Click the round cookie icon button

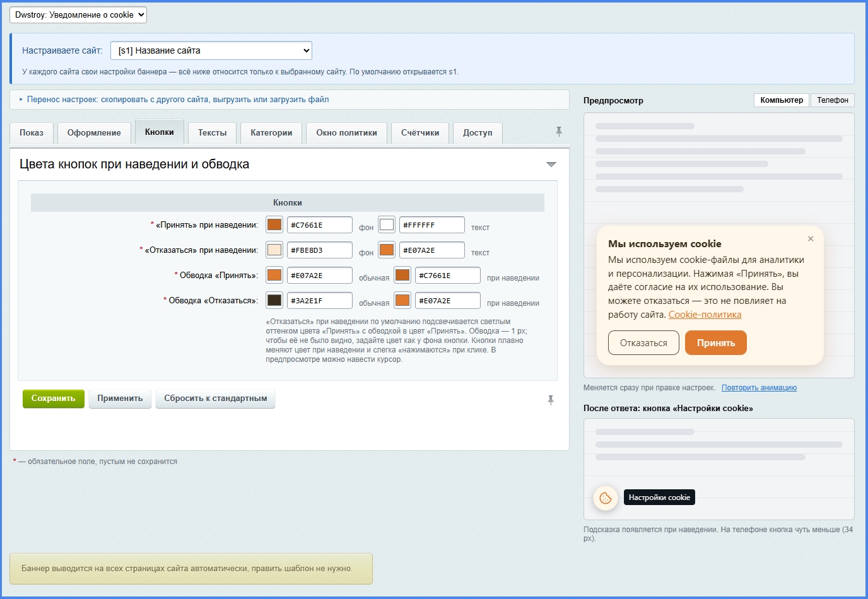[606, 498]
